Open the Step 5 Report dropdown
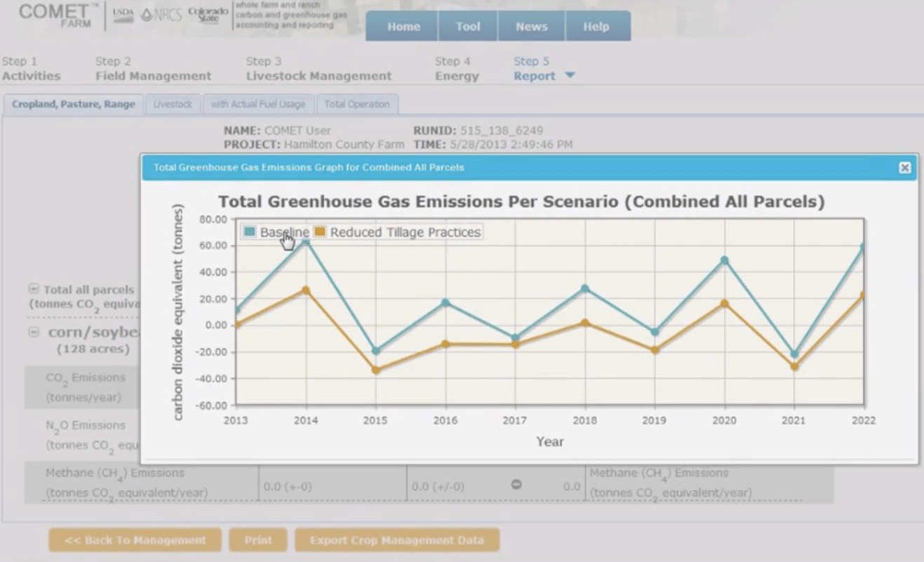Image resolution: width=924 pixels, height=562 pixels. tap(569, 76)
